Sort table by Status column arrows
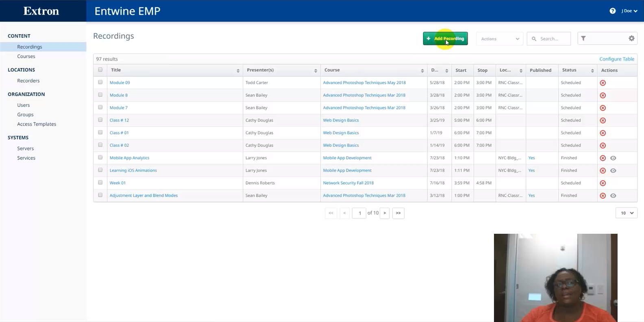644x322 pixels. click(x=592, y=71)
